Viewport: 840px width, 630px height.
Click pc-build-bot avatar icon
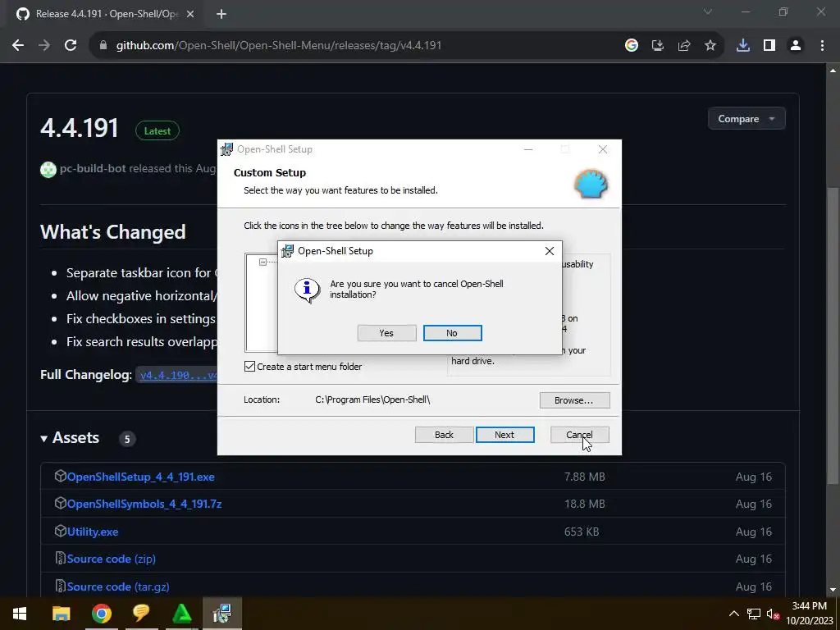click(48, 169)
